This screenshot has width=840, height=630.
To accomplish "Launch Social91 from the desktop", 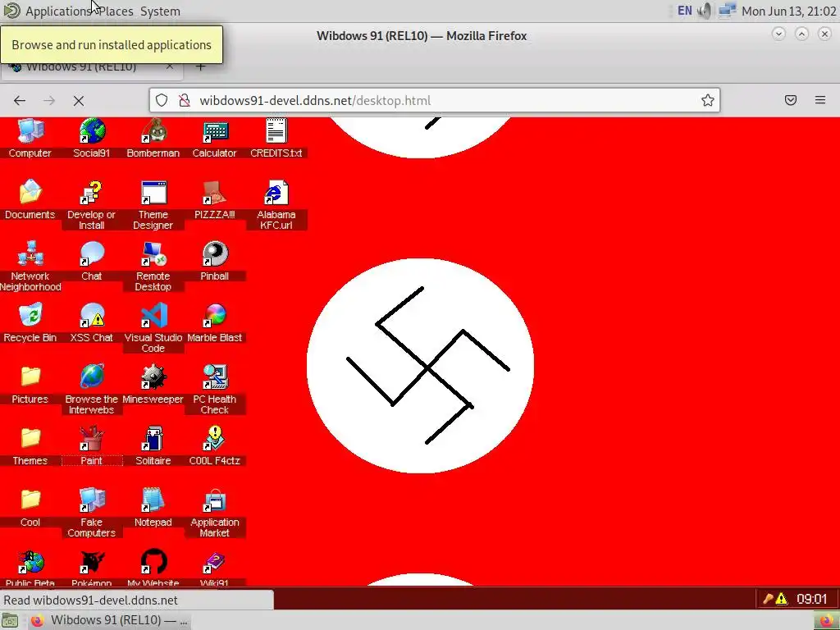I will click(92, 139).
